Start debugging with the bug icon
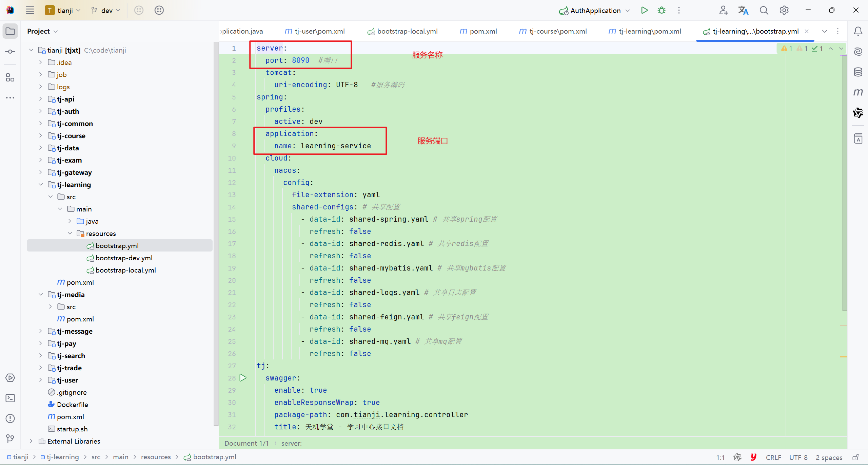Screen dimensions: 868x465 [x=662, y=10]
